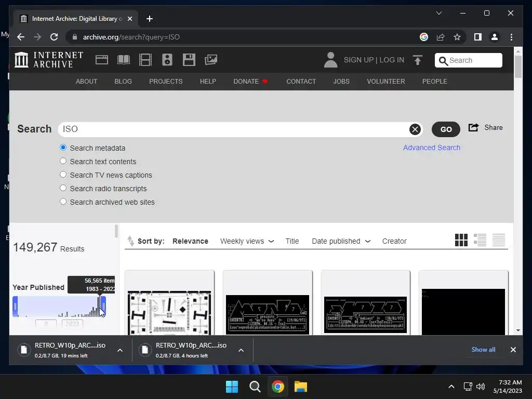The image size is (532, 399).
Task: Bookmark this page with star
Action: coord(457,37)
